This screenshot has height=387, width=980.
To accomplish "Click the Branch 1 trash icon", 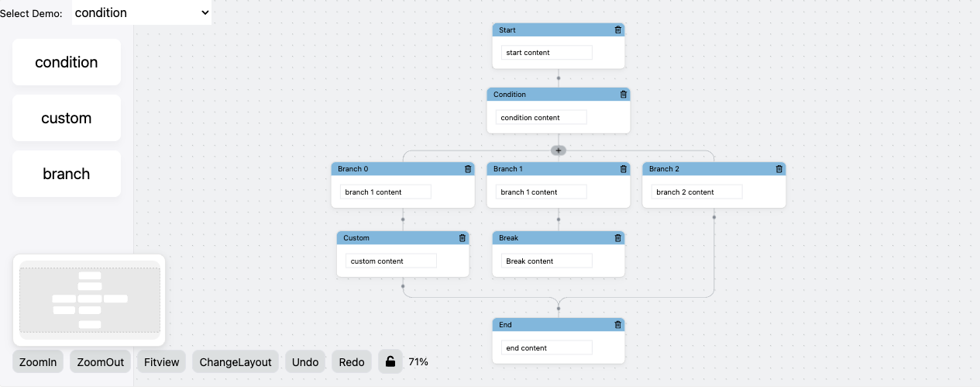I will (623, 169).
